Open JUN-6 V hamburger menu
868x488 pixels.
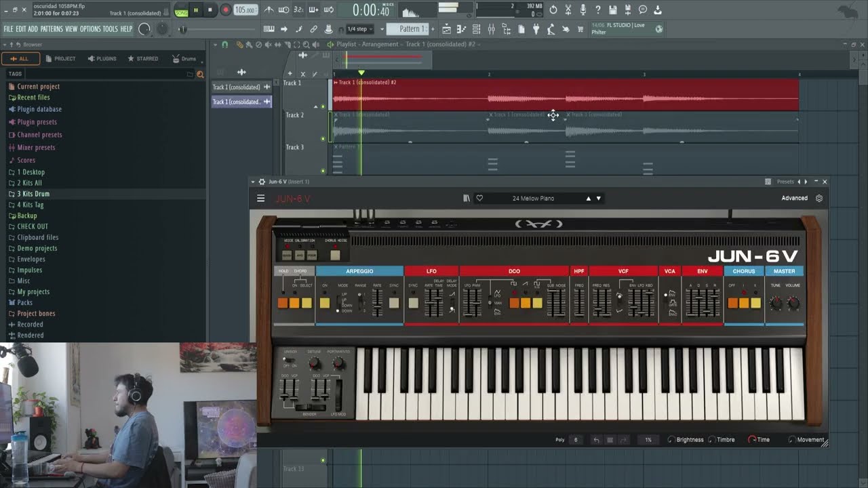tap(260, 199)
